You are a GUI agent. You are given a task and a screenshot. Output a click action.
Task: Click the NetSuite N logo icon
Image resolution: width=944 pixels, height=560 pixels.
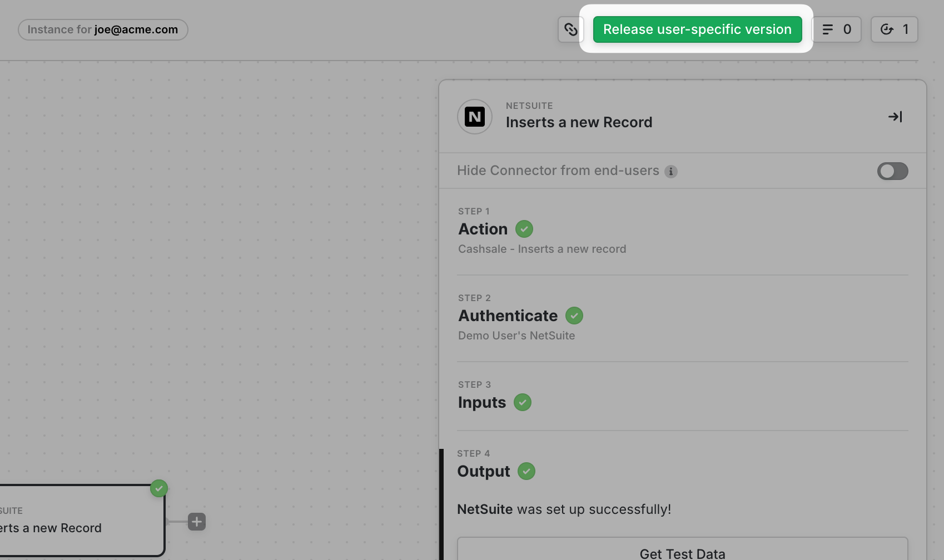point(474,117)
